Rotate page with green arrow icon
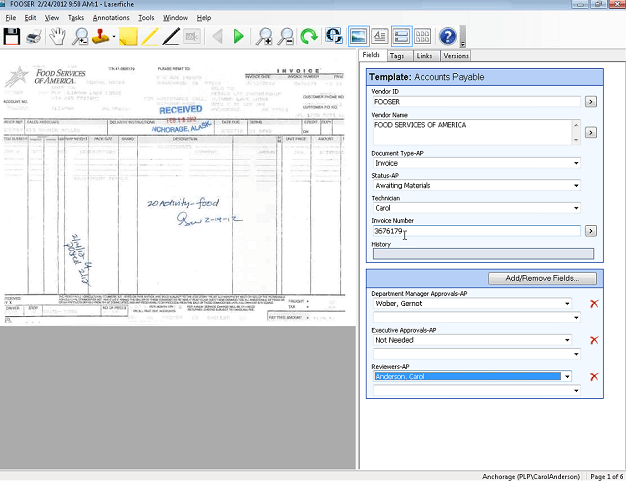 pos(309,37)
